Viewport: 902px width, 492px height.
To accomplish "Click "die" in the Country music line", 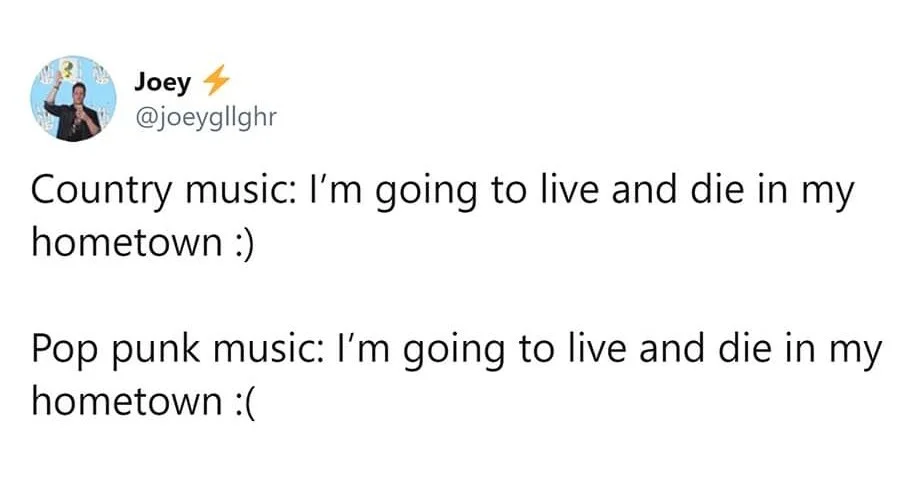I will (716, 193).
